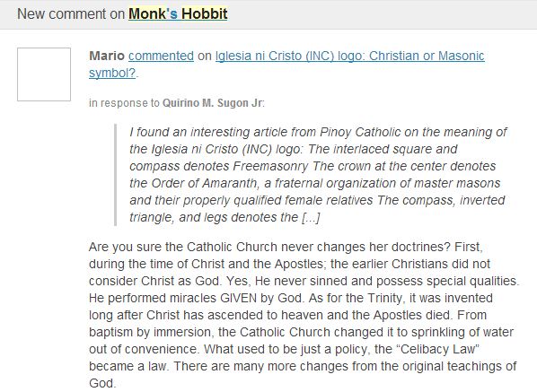Open the Iglesia ni Cristo (INC) logo post link

pos(349,56)
